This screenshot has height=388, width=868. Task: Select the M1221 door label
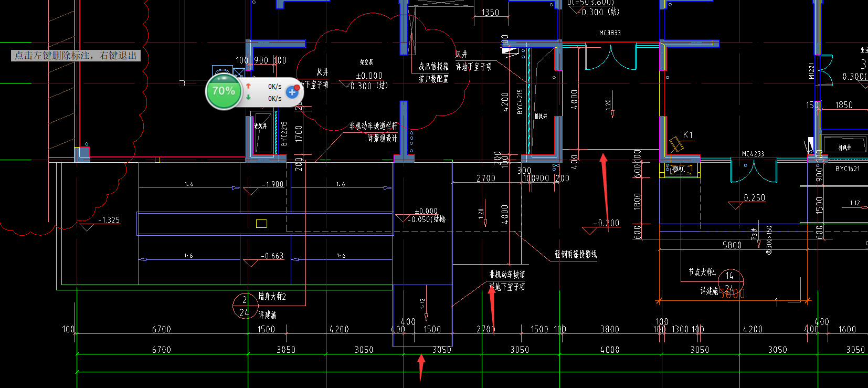811,71
